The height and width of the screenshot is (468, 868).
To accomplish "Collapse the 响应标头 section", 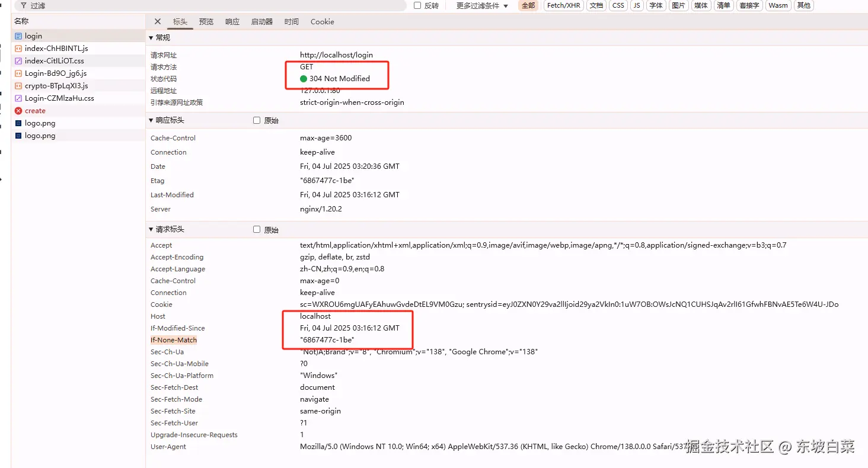I will coord(151,120).
